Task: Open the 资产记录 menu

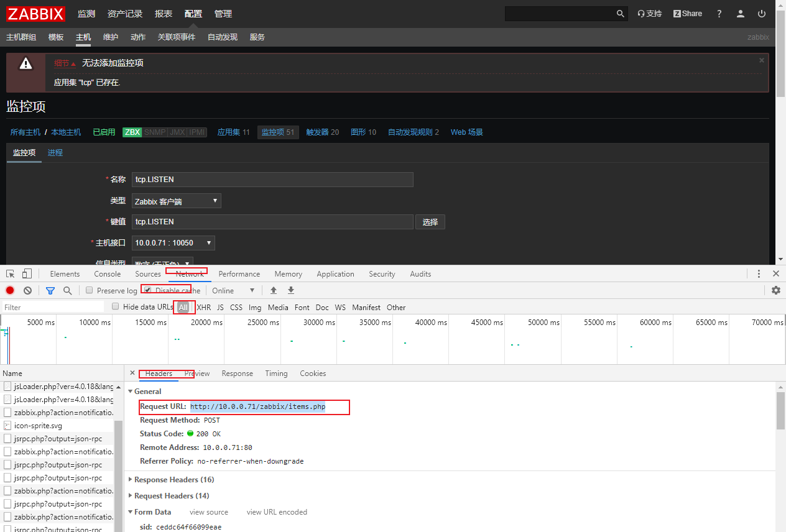Action: click(125, 14)
